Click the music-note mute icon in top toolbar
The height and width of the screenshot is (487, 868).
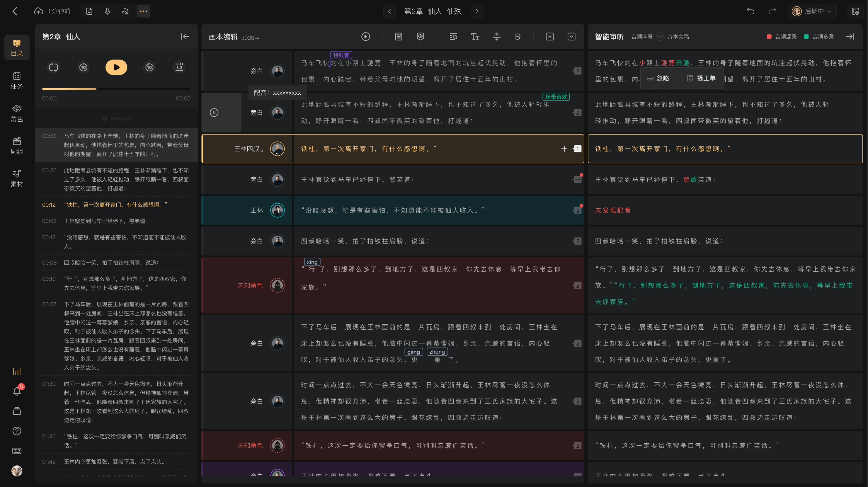[125, 11]
